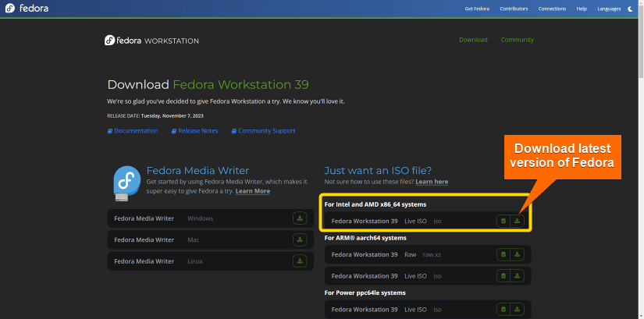
Task: Follow the Learn here link
Action: click(432, 182)
